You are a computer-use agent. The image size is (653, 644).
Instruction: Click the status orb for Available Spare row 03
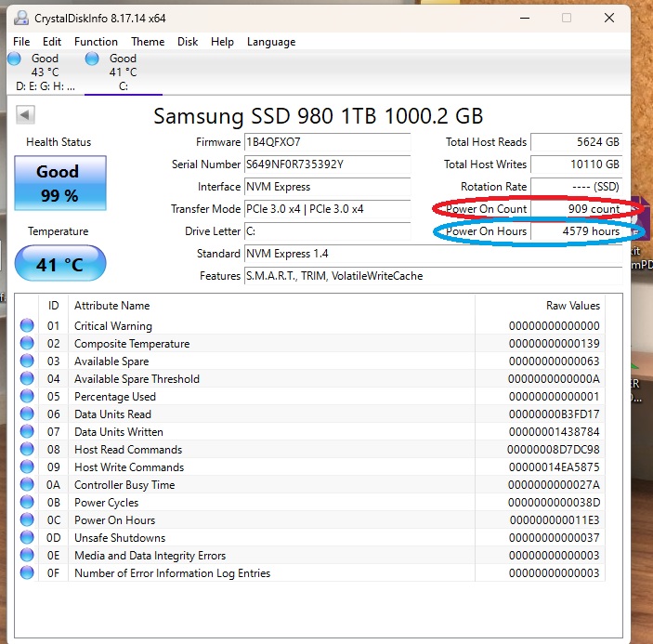point(27,361)
